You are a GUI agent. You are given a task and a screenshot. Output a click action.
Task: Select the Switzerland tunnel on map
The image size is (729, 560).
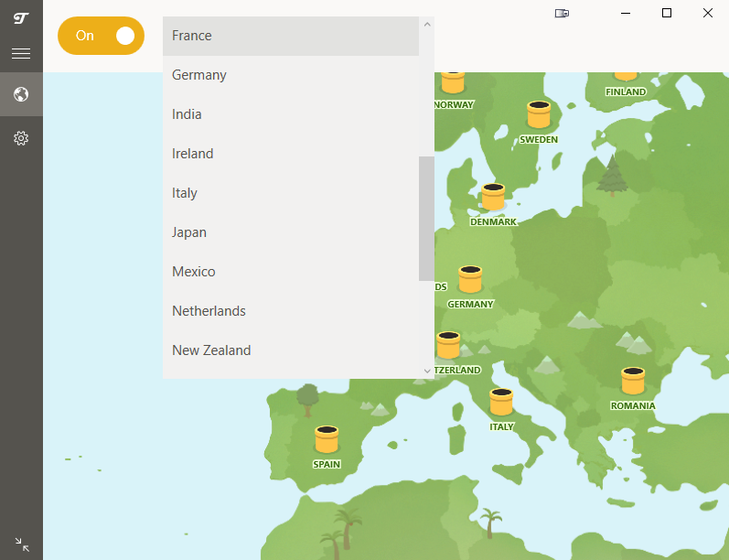pyautogui.click(x=448, y=345)
